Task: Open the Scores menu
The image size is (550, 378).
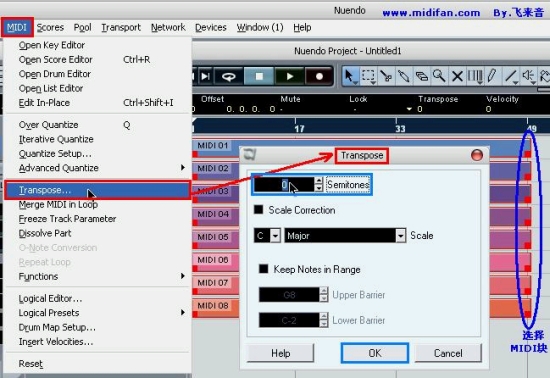Action: (x=50, y=27)
